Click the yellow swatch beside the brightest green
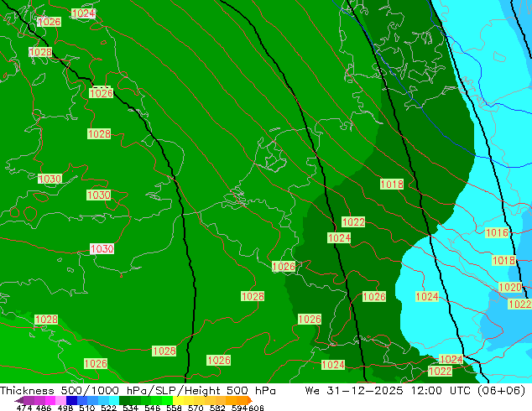Viewport: 532px width, 411px height. click(x=178, y=400)
